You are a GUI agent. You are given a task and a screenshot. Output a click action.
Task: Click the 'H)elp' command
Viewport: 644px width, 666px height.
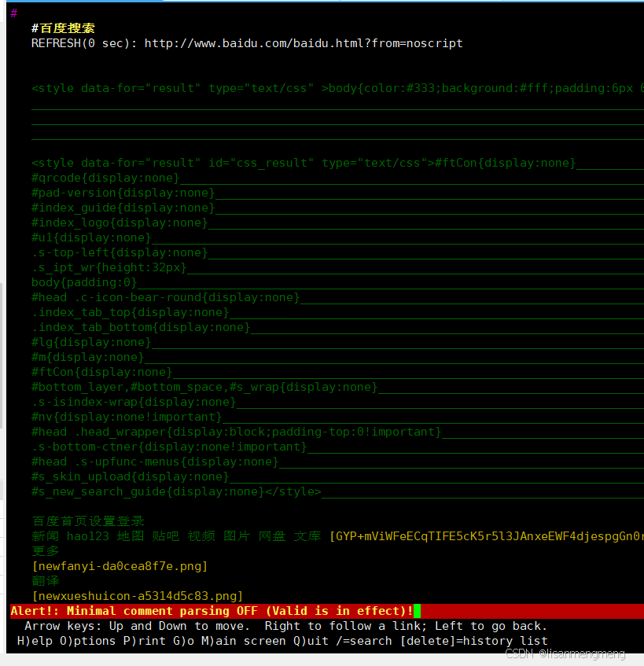point(35,641)
